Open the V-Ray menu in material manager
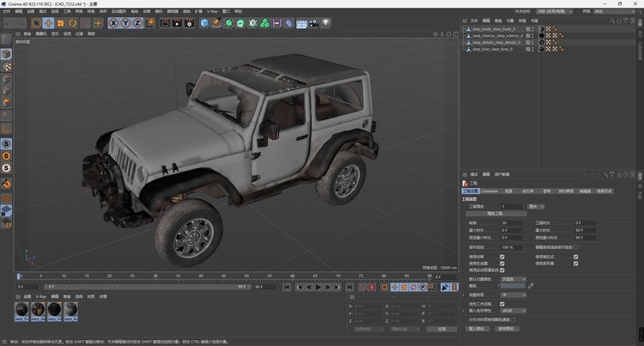The height and width of the screenshot is (346, 644). (x=40, y=296)
